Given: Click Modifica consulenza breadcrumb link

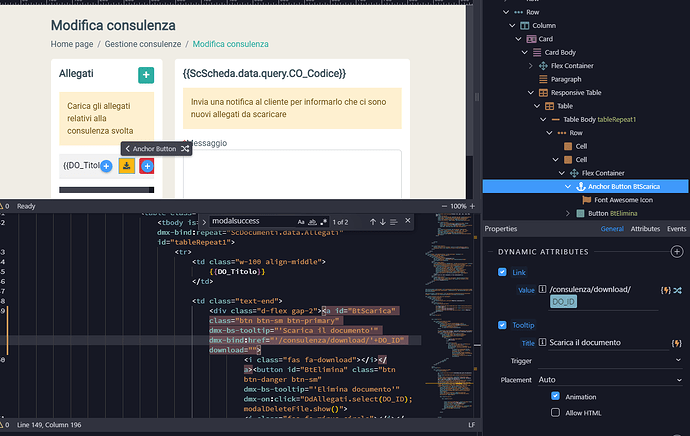Looking at the screenshot, I should [x=231, y=44].
